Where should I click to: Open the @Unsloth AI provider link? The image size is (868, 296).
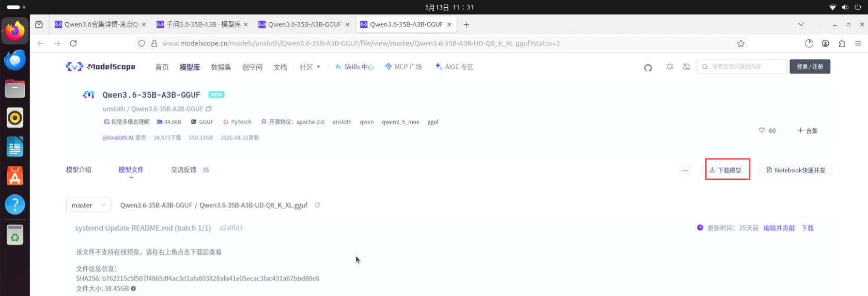(118, 138)
